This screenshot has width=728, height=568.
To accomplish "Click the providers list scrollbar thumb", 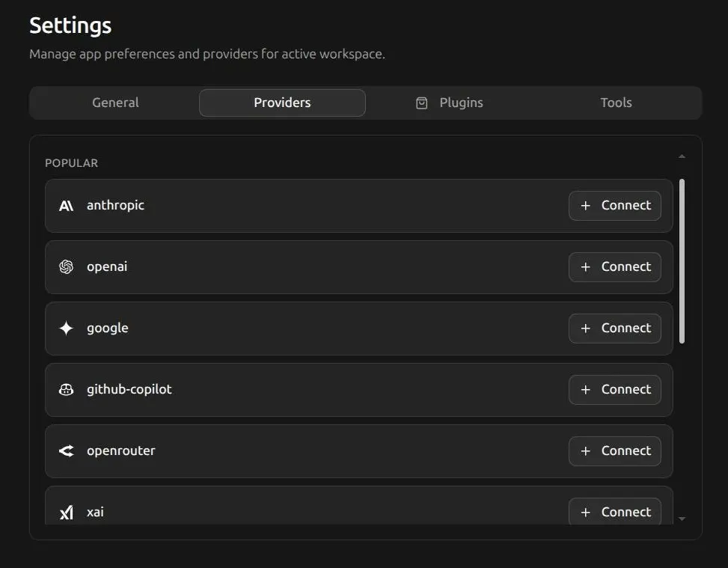I will click(682, 261).
